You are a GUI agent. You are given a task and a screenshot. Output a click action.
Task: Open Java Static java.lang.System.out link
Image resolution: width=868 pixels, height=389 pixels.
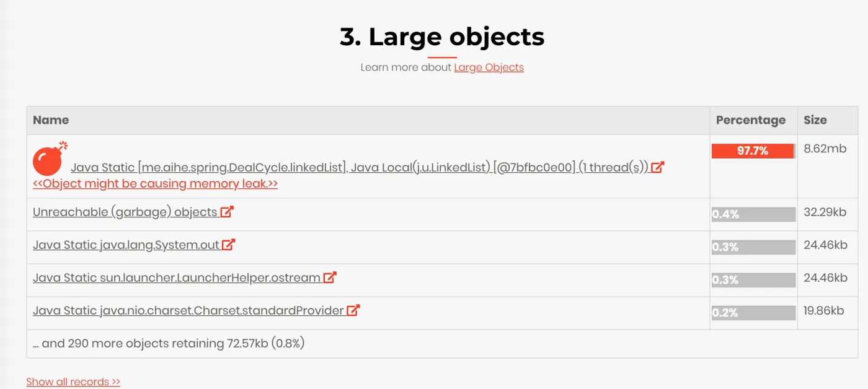[x=126, y=245]
